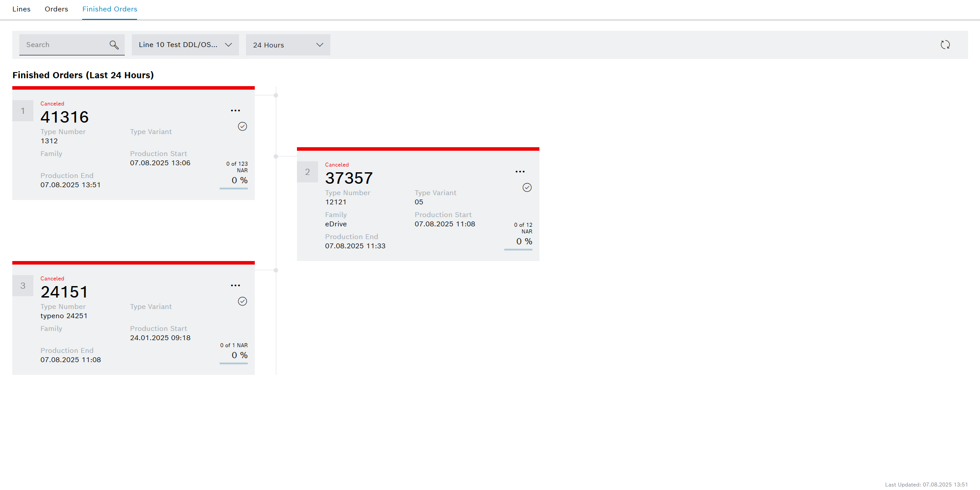This screenshot has height=490, width=980.
Task: Switch to the Lines tab
Action: tap(22, 9)
